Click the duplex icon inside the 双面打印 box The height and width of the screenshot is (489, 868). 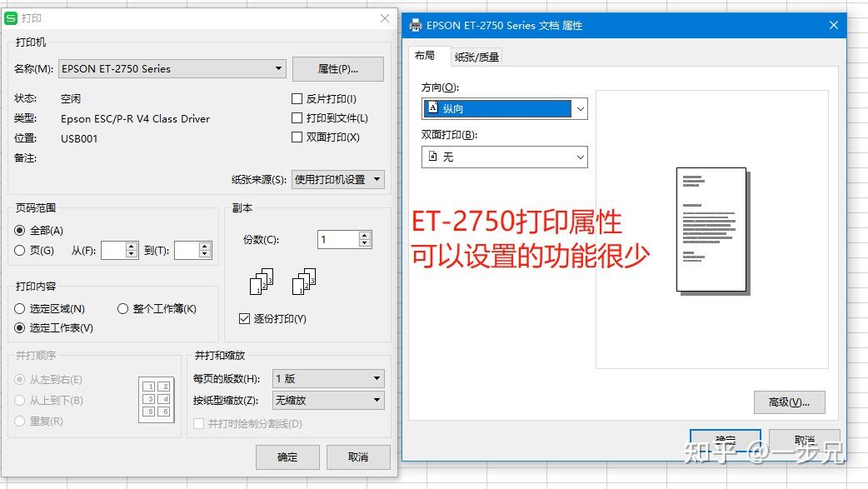[x=435, y=157]
